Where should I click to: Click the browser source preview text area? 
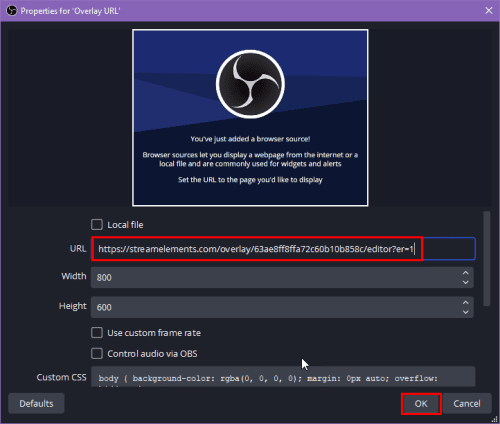(250, 159)
